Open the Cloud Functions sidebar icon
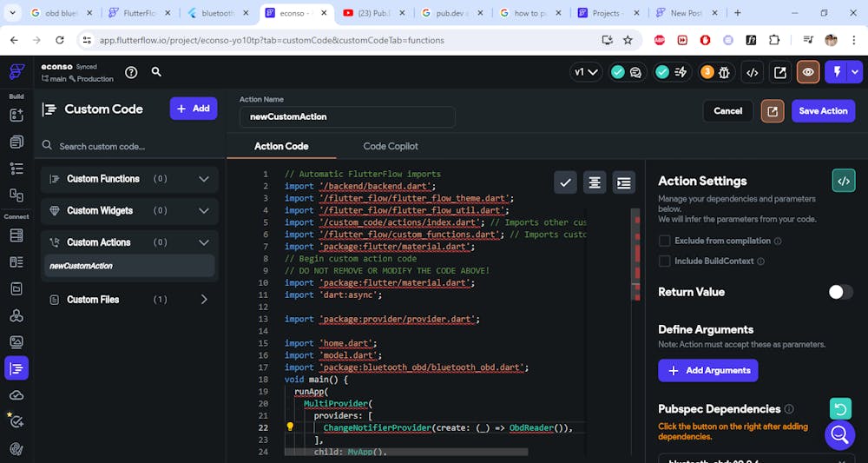 (x=16, y=395)
